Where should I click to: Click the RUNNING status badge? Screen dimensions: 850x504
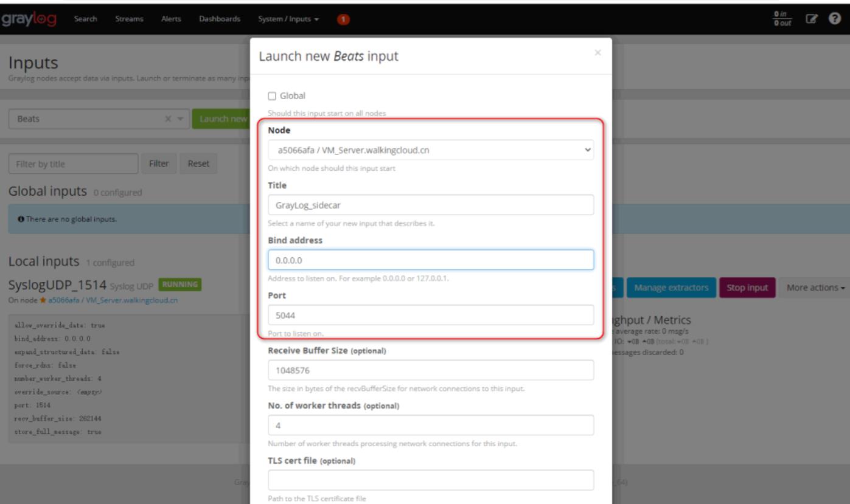[x=179, y=284]
